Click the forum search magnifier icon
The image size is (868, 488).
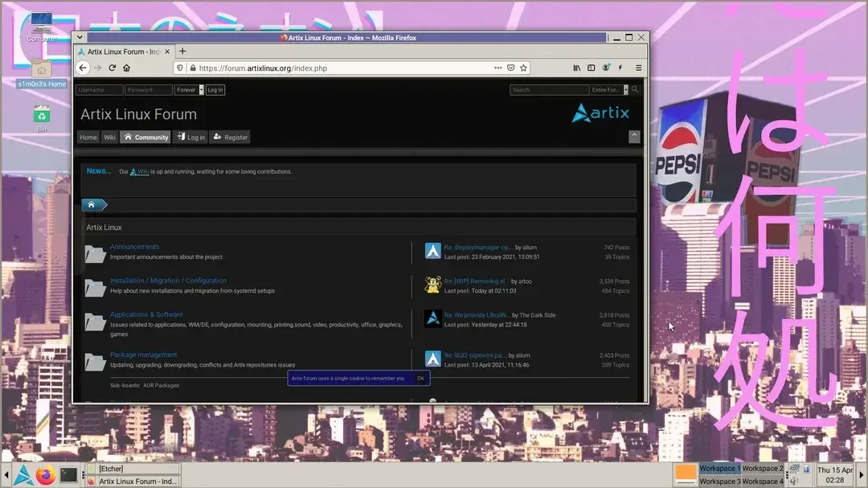pos(635,90)
